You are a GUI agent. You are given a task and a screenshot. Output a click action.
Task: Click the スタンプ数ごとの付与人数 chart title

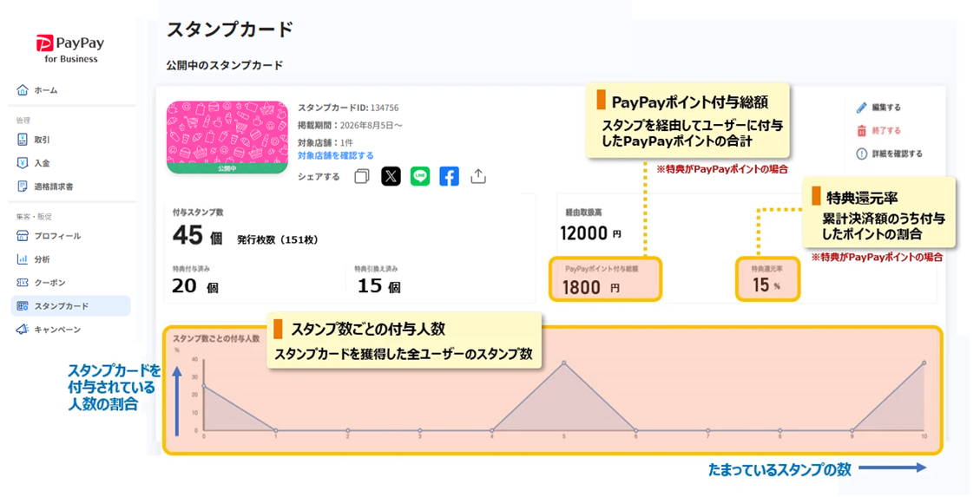pyautogui.click(x=215, y=338)
